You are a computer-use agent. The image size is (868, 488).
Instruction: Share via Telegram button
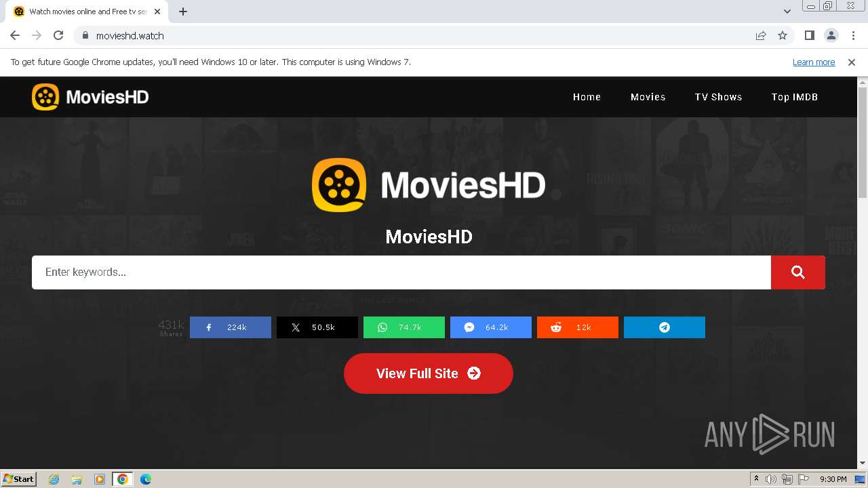point(665,327)
